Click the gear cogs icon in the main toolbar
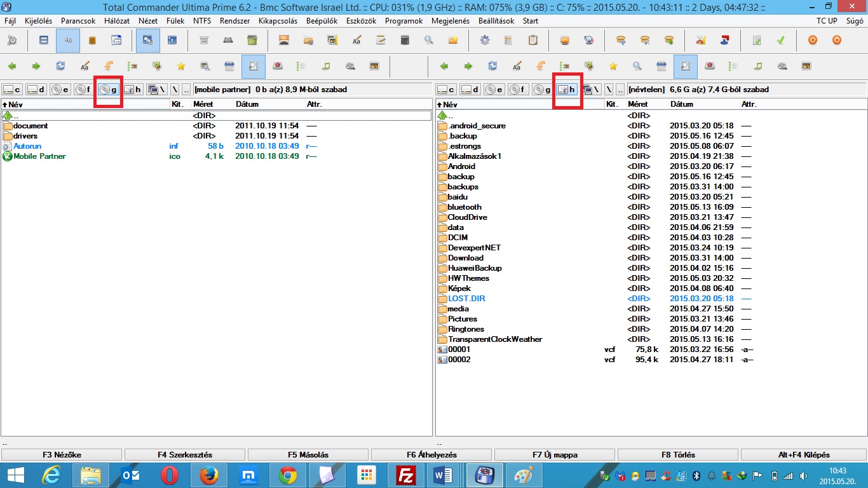Image resolution: width=868 pixels, height=488 pixels. pyautogui.click(x=12, y=40)
